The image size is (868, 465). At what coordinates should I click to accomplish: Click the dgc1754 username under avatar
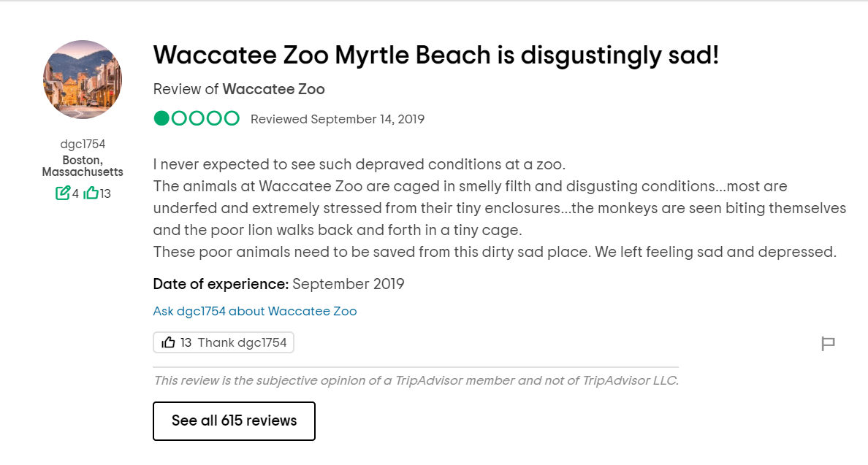coord(83,144)
